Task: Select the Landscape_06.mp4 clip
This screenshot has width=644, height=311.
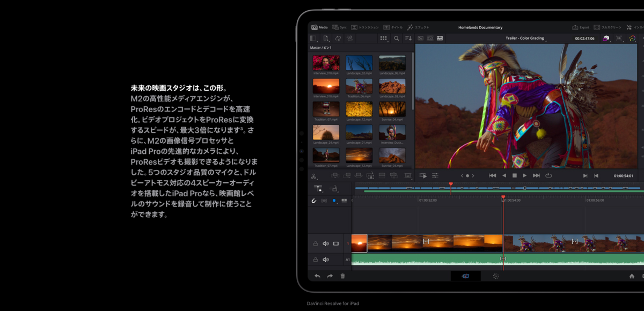Action: coord(392,63)
